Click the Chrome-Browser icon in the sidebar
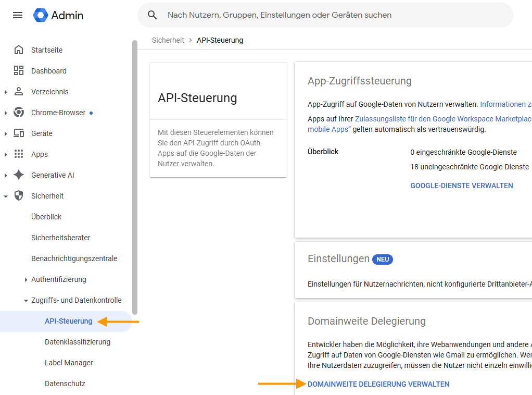Image resolution: width=532 pixels, height=395 pixels. (19, 113)
